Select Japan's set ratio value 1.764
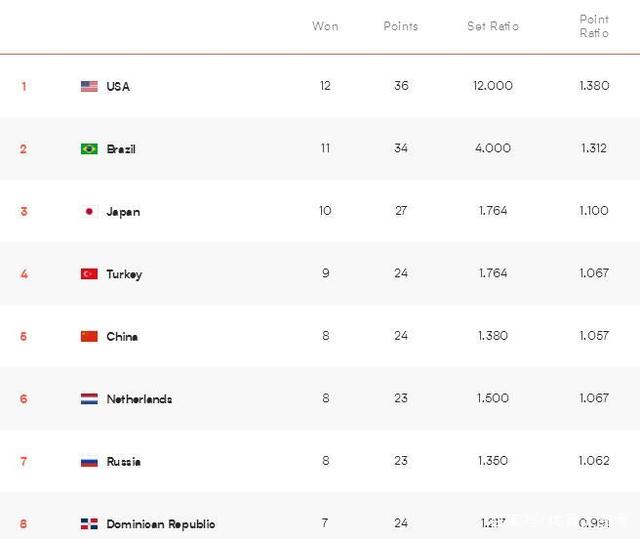This screenshot has width=640, height=539. click(493, 211)
